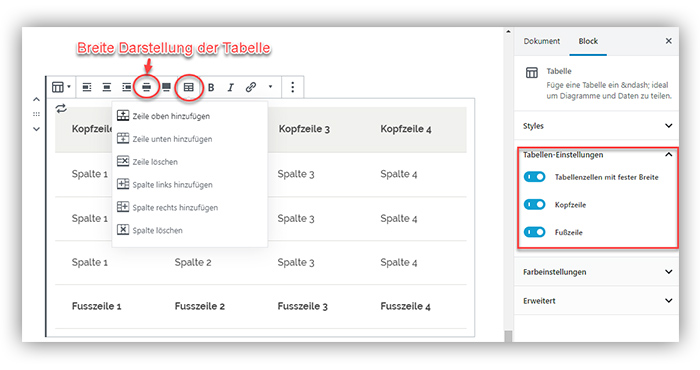
Task: Click the Fusszeile 2 footer cell
Action: (200, 306)
